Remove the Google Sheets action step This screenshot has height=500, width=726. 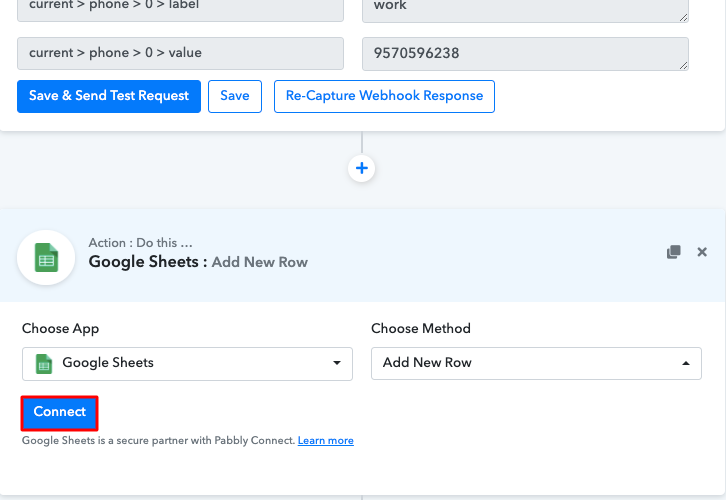click(702, 252)
